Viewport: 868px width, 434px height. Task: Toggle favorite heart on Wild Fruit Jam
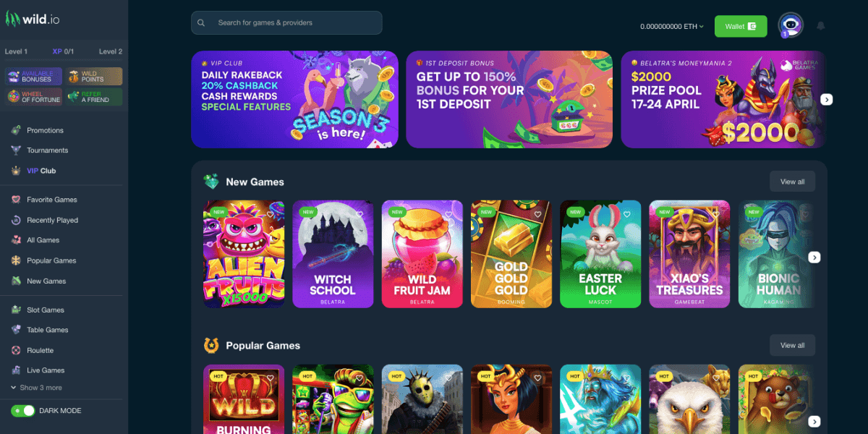click(x=448, y=214)
